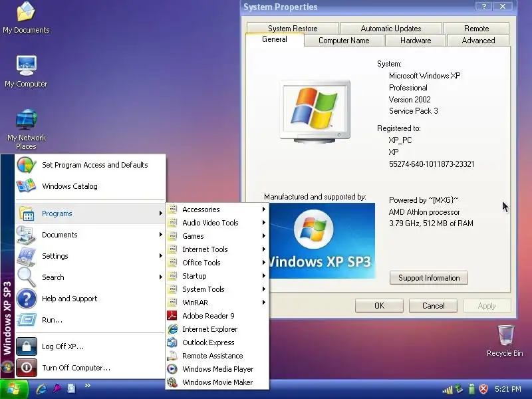Screen dimensions: 532x399
Task: Expand the Programs submenu arrow
Action: (161, 213)
